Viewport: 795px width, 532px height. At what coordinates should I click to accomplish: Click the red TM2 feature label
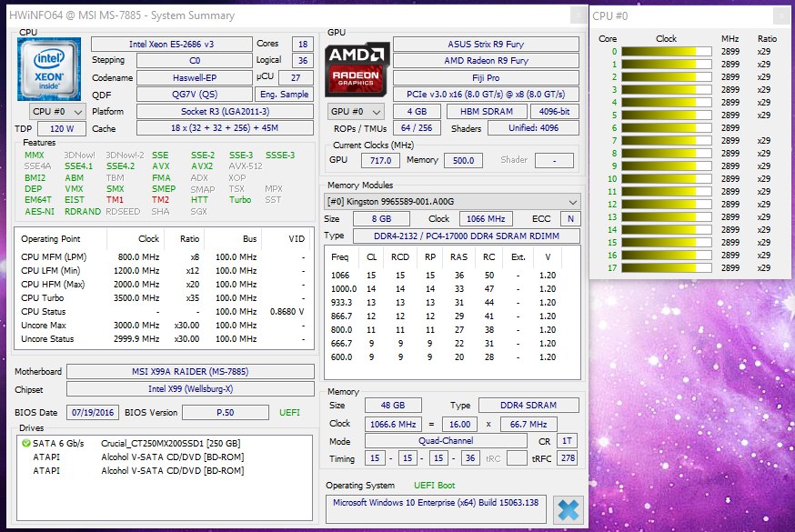(160, 200)
